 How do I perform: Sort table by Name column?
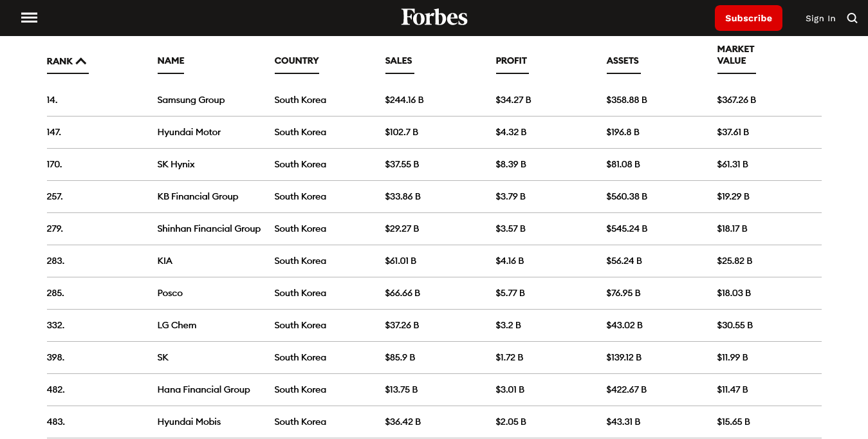coord(171,61)
